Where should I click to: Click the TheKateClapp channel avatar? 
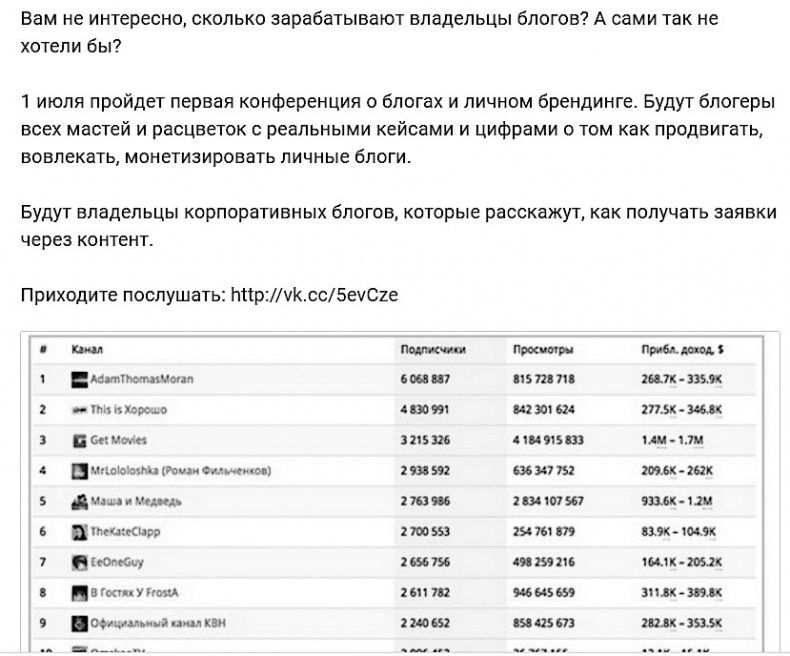point(80,532)
